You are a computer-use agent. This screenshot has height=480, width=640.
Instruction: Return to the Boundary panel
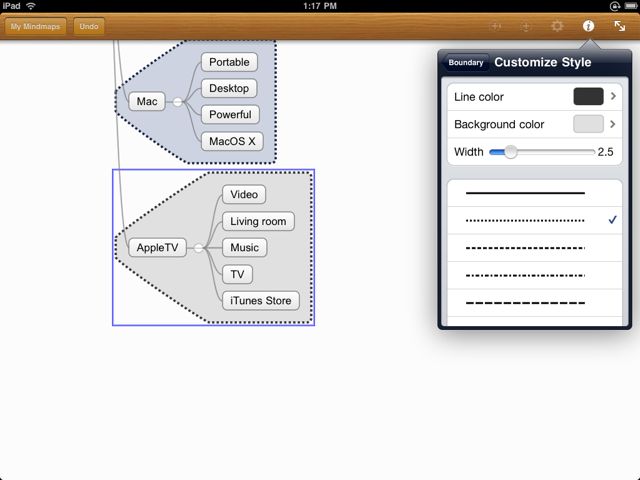point(466,62)
